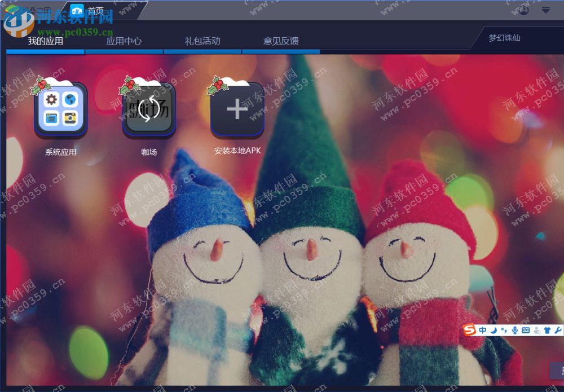This screenshot has width=564, height=392.
Task: Open the user account icon in title bar
Action: pyautogui.click(x=524, y=10)
